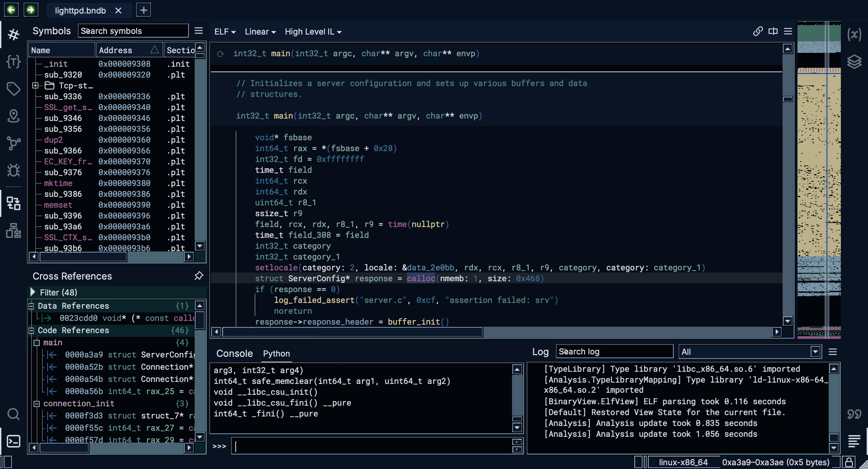This screenshot has height=469, width=868.
Task: Click the split view pane icon
Action: click(x=773, y=32)
